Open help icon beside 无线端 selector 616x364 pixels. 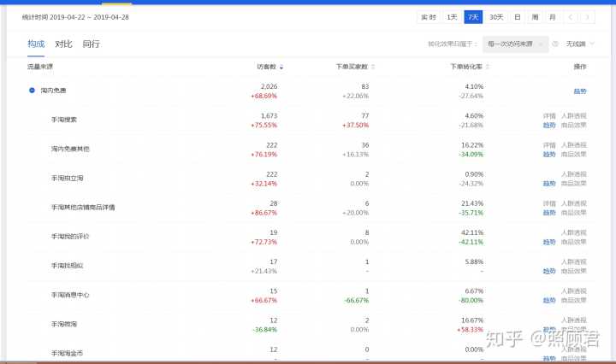(555, 44)
